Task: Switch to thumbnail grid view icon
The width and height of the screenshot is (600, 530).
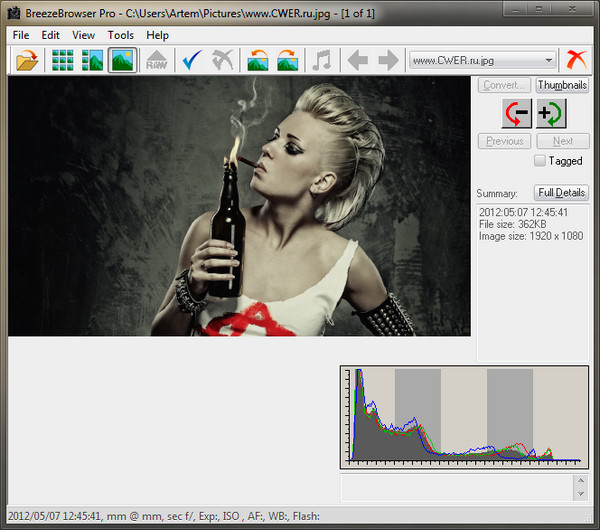Action: click(x=63, y=60)
